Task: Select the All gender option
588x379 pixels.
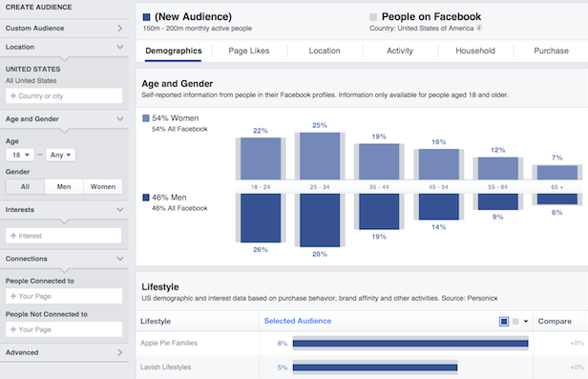Action: click(25, 187)
